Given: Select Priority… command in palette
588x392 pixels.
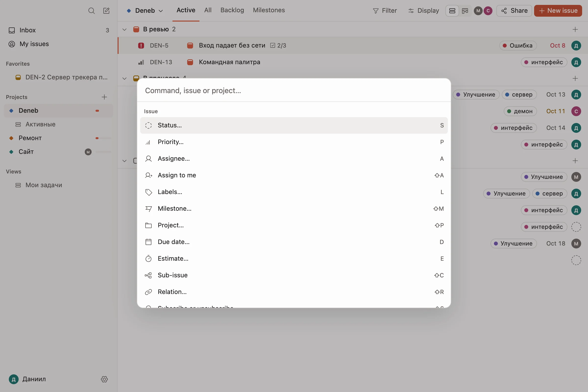Looking at the screenshot, I should point(294,142).
